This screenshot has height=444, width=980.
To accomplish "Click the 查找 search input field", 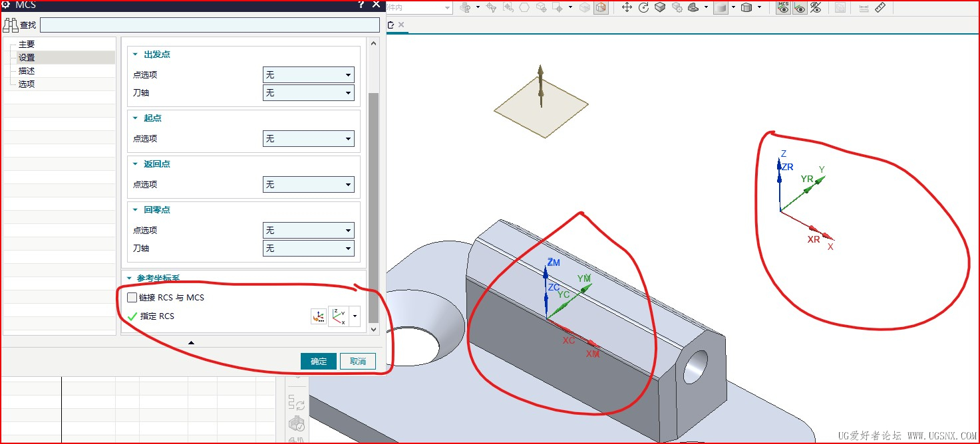I will [x=210, y=25].
